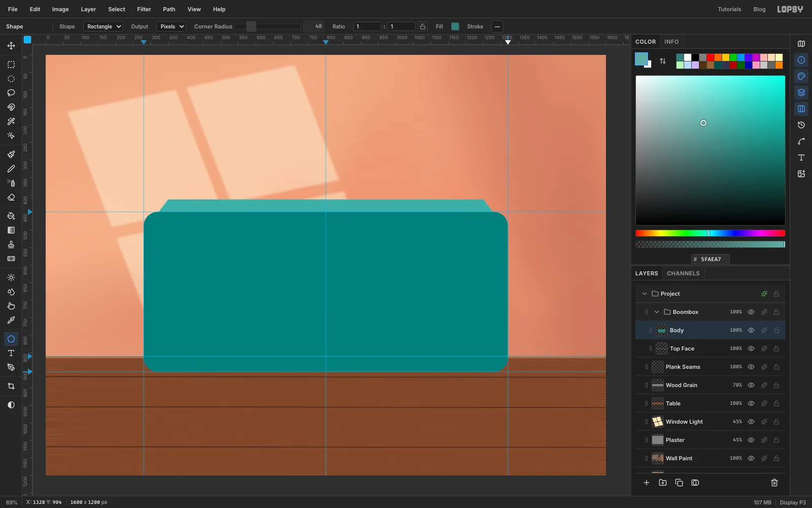Open the Tutorials link

(729, 9)
